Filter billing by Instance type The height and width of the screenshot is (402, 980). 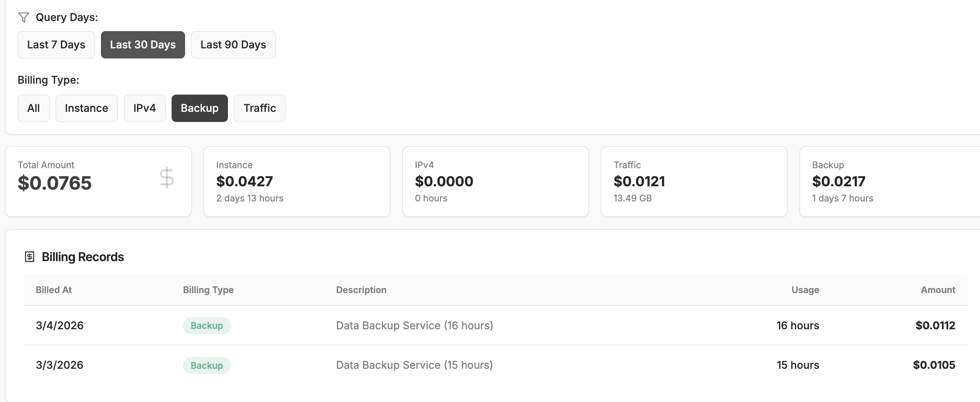coord(86,108)
